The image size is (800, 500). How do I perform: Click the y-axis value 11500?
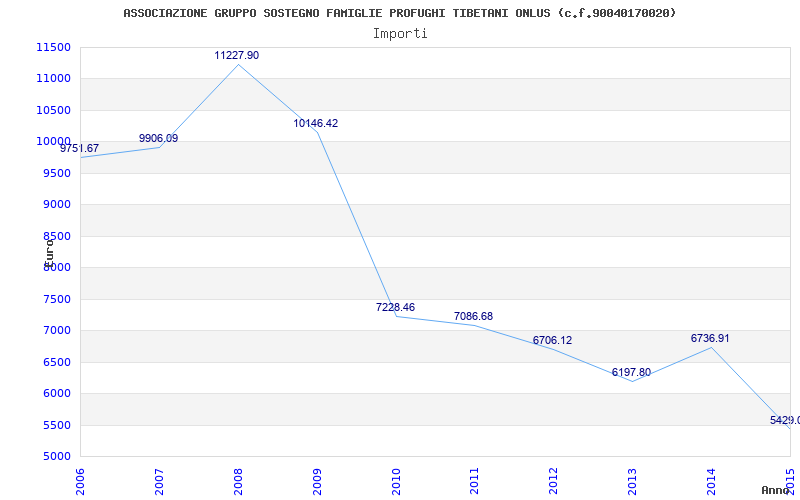(x=53, y=47)
